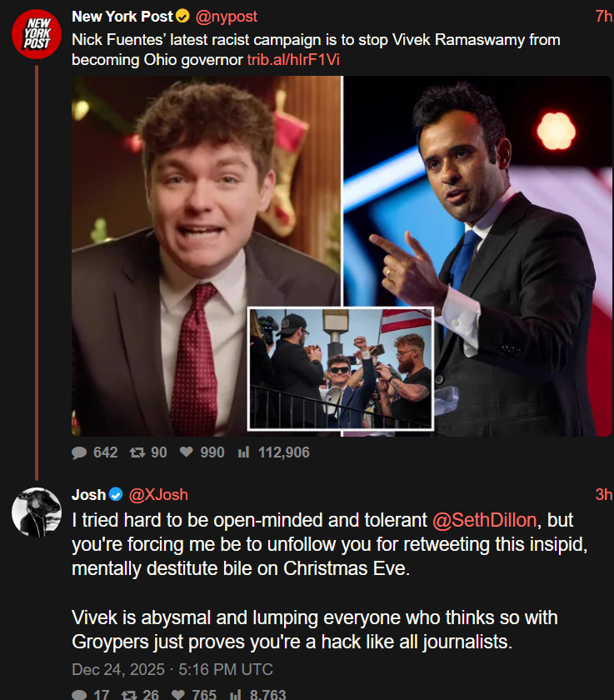Click the New York Post profile avatar
The image size is (614, 700).
(36, 34)
